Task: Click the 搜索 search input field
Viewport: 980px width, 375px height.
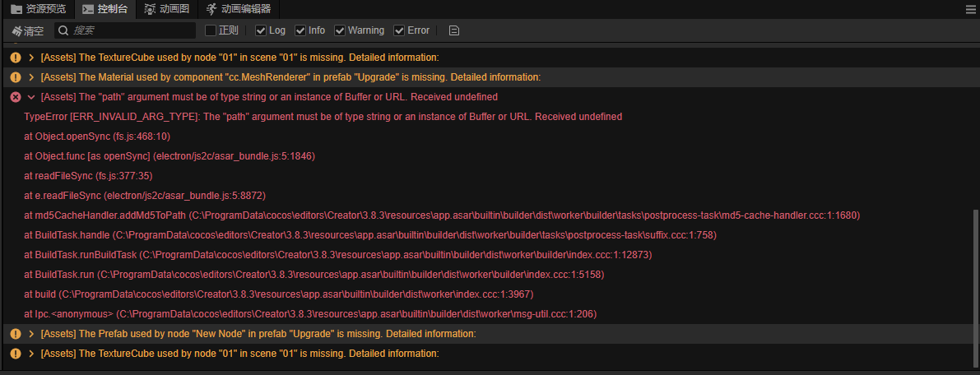Action: (x=132, y=30)
